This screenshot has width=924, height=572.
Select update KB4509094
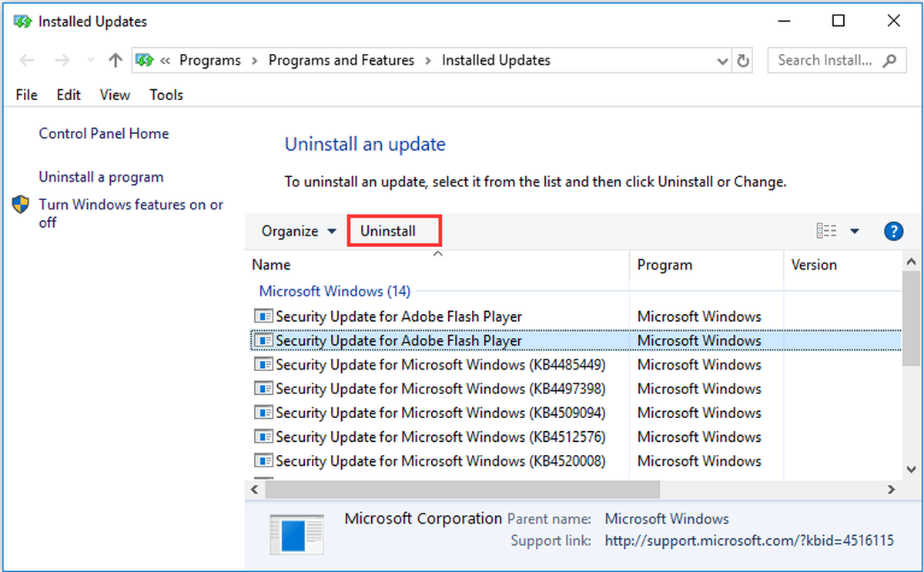tap(440, 413)
